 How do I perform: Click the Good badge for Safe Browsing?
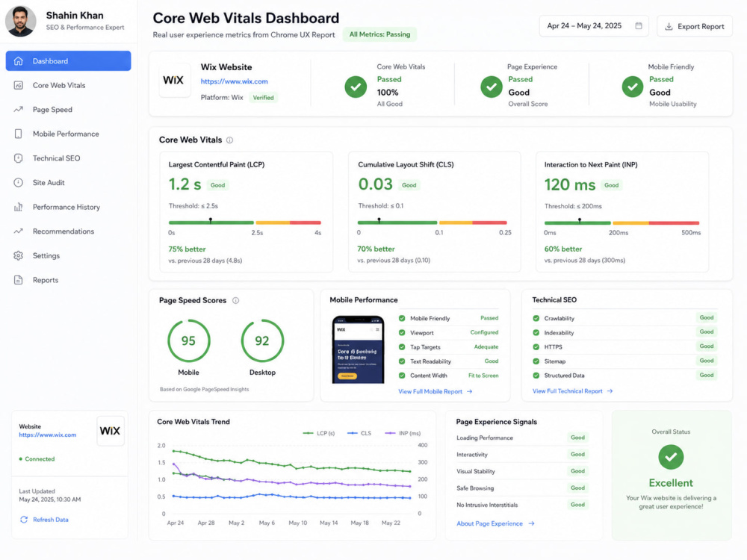coord(578,488)
